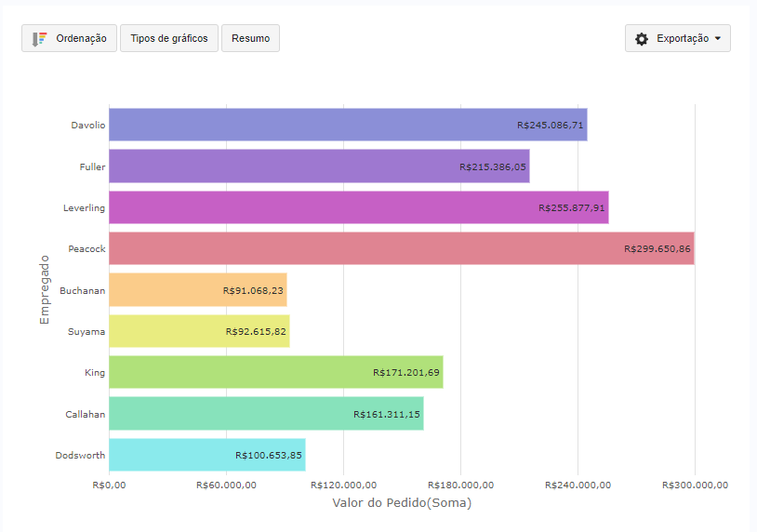
Task: Select the yellow Suyama bar
Action: click(199, 331)
